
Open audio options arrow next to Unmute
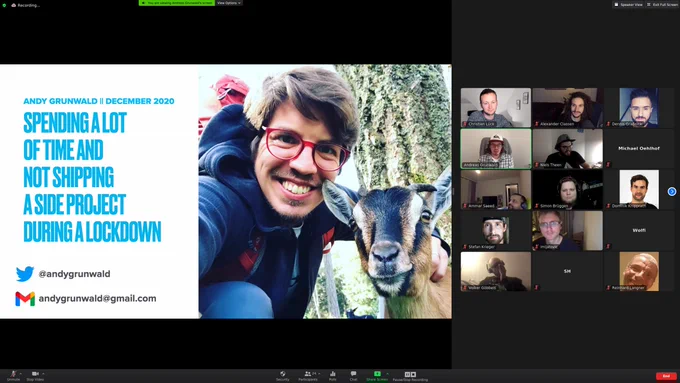[x=21, y=373]
